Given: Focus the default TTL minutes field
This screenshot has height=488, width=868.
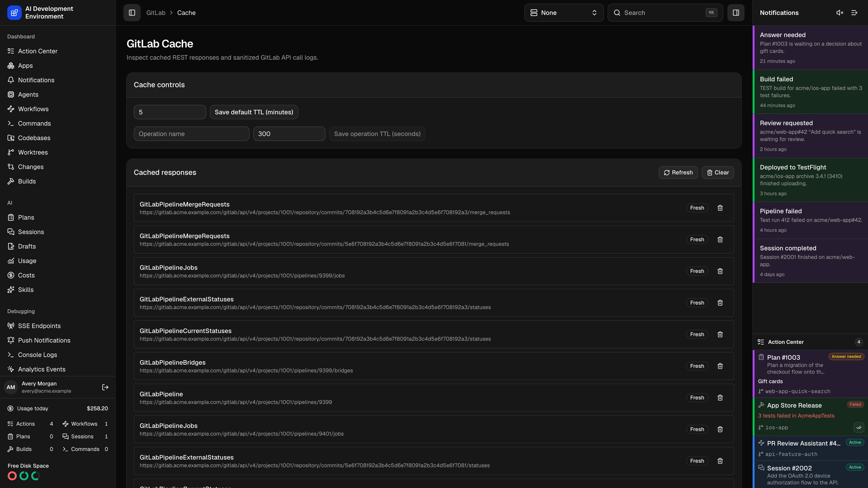Looking at the screenshot, I should coord(170,112).
